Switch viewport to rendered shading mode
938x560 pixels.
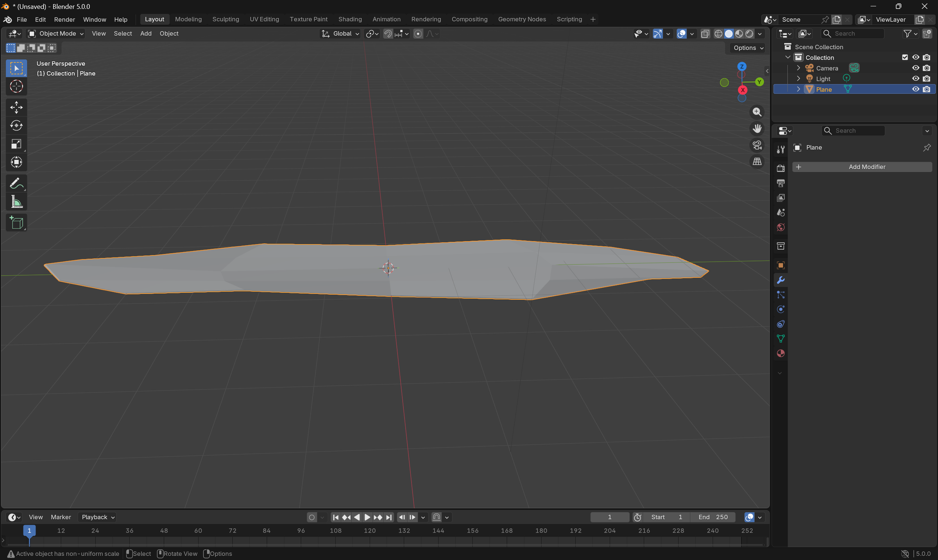(750, 34)
